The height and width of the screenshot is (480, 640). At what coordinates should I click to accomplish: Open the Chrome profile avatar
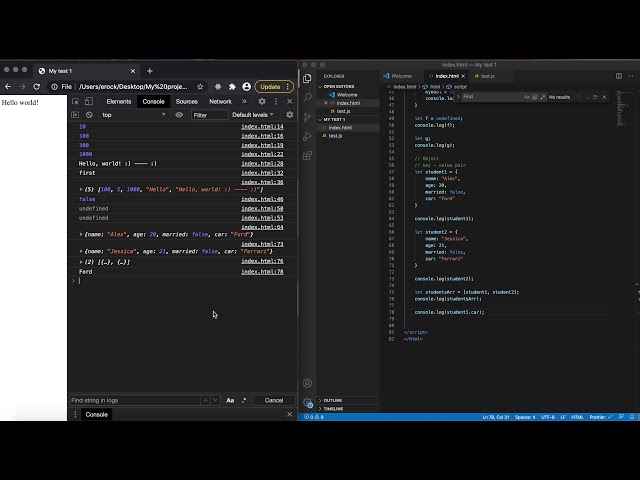[x=246, y=87]
